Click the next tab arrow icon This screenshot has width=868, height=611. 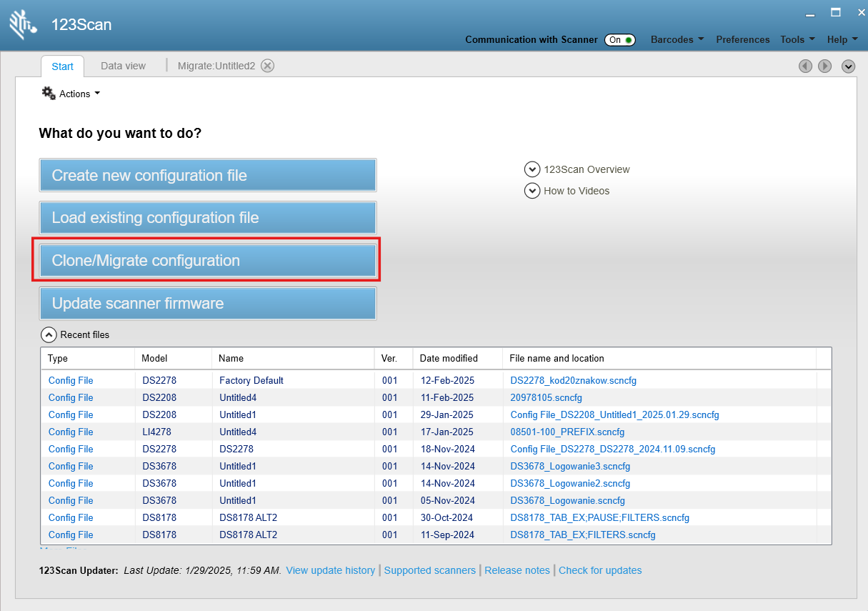click(x=824, y=66)
